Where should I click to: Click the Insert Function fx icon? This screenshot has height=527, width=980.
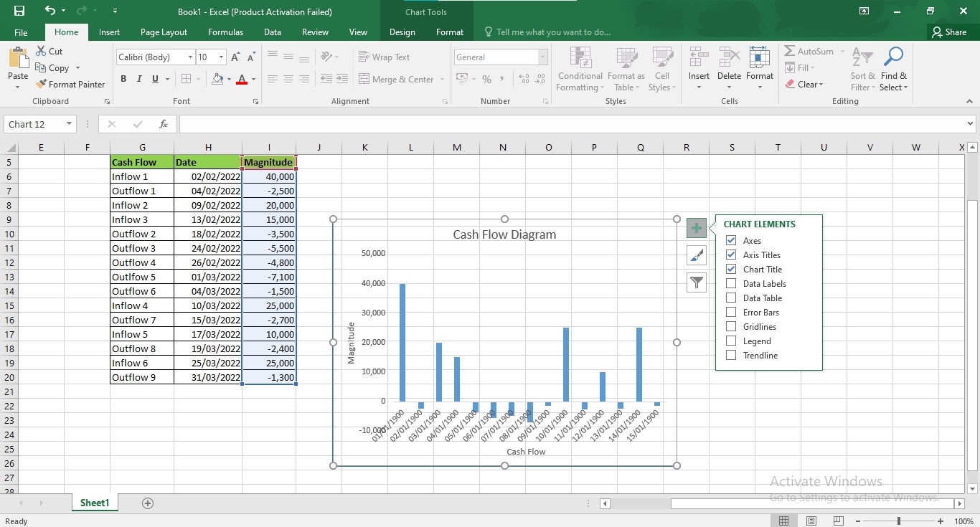click(164, 124)
